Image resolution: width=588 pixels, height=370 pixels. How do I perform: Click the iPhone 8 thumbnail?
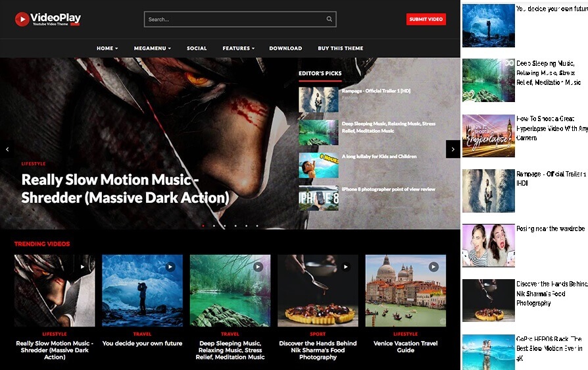pos(318,198)
